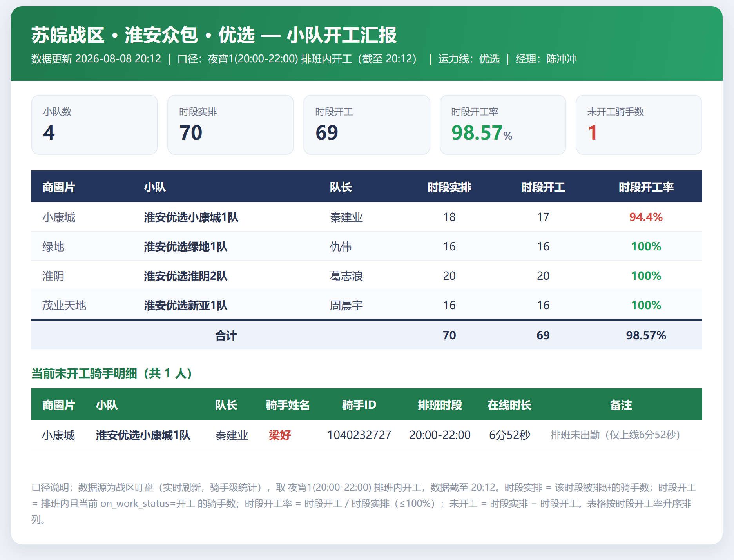The image size is (734, 560).
Task: Click 排班时段 column header
Action: (440, 405)
